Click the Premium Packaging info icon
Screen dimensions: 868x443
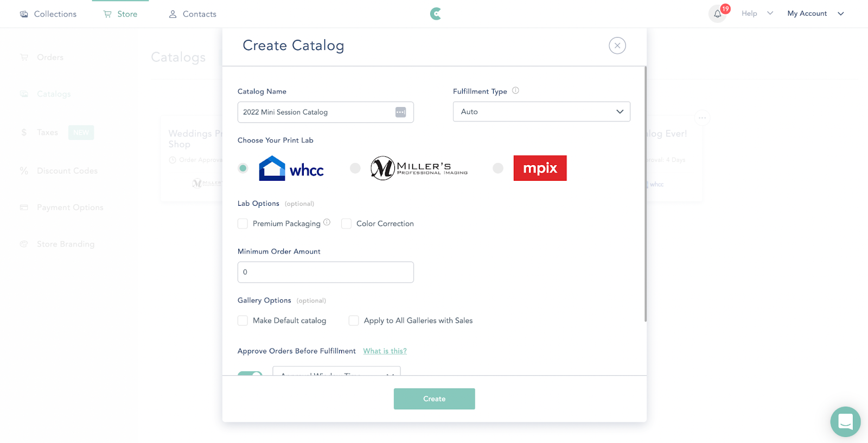[327, 222]
